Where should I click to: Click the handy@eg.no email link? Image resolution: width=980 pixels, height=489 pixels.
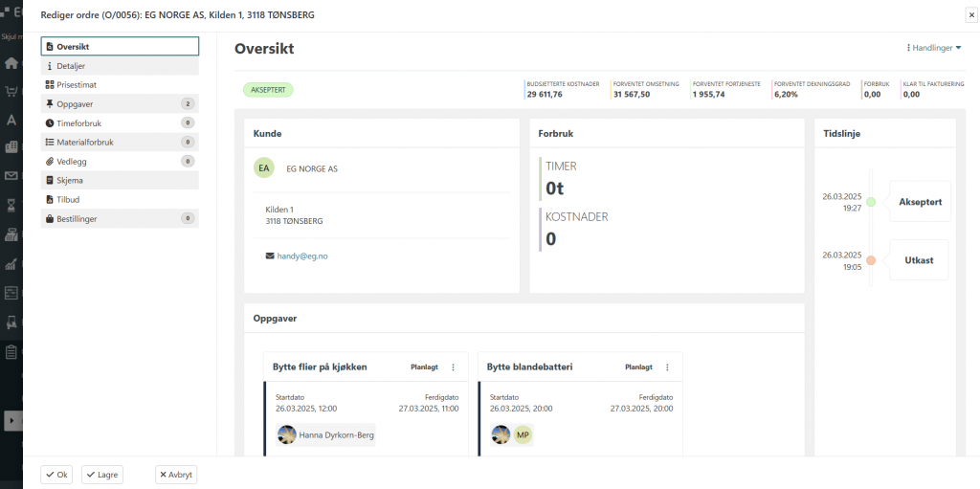tap(302, 256)
